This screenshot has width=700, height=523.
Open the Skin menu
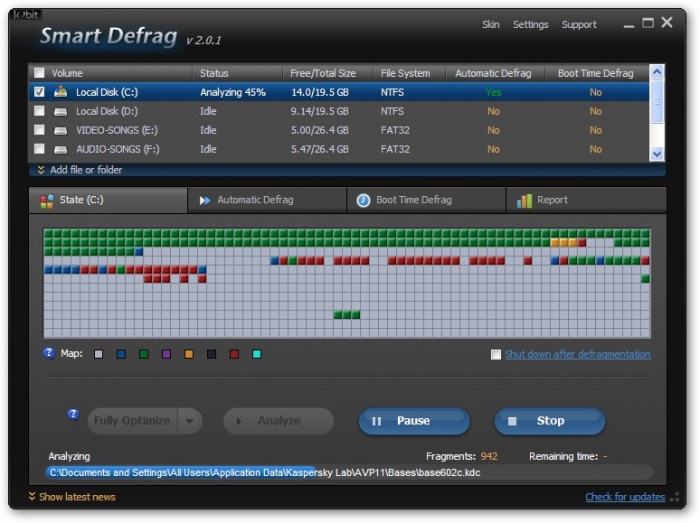[x=491, y=25]
